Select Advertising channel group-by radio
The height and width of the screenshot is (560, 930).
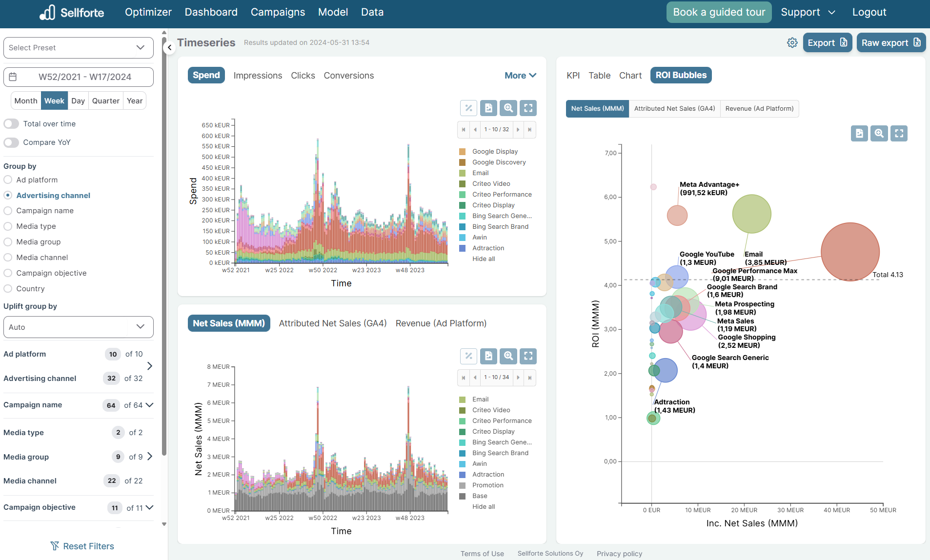click(x=8, y=195)
